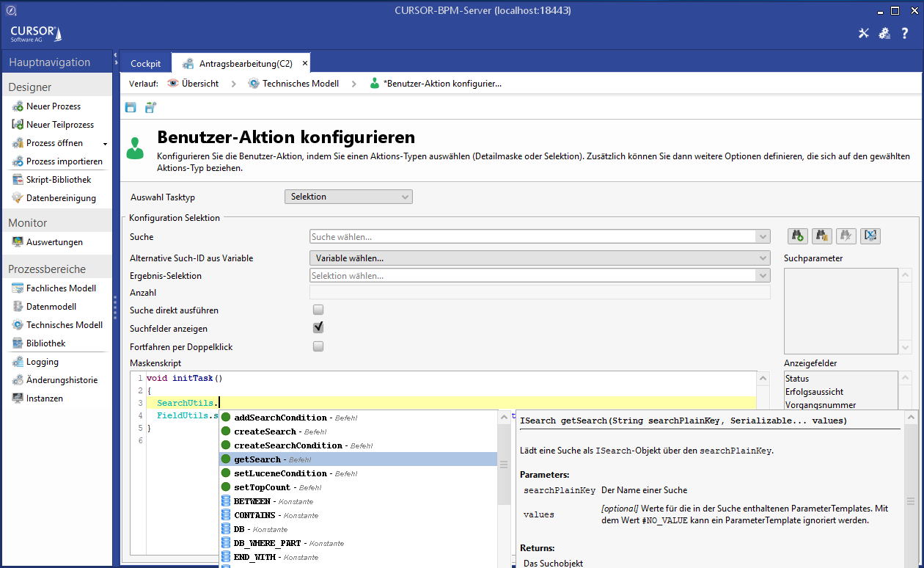Viewport: 924px width, 568px height.
Task: Select 'createSearch' from the autocomplete list
Action: 265,432
